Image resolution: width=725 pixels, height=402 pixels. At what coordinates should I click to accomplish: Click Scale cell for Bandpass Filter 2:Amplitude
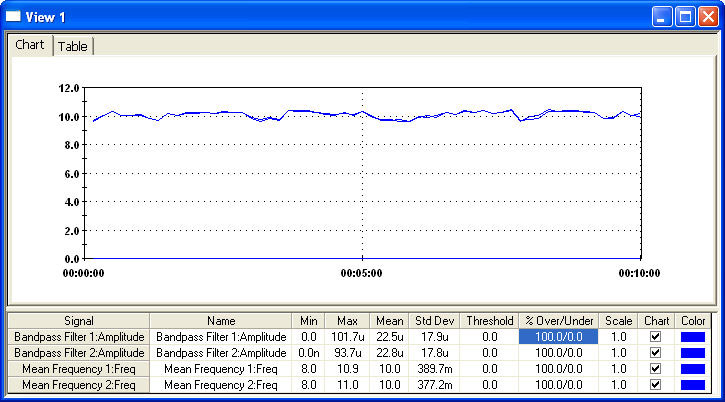[x=618, y=353]
